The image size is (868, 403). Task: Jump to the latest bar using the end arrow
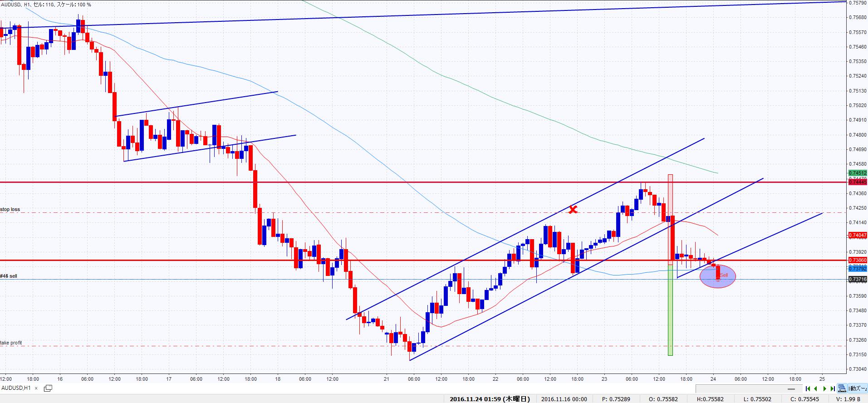pyautogui.click(x=832, y=388)
